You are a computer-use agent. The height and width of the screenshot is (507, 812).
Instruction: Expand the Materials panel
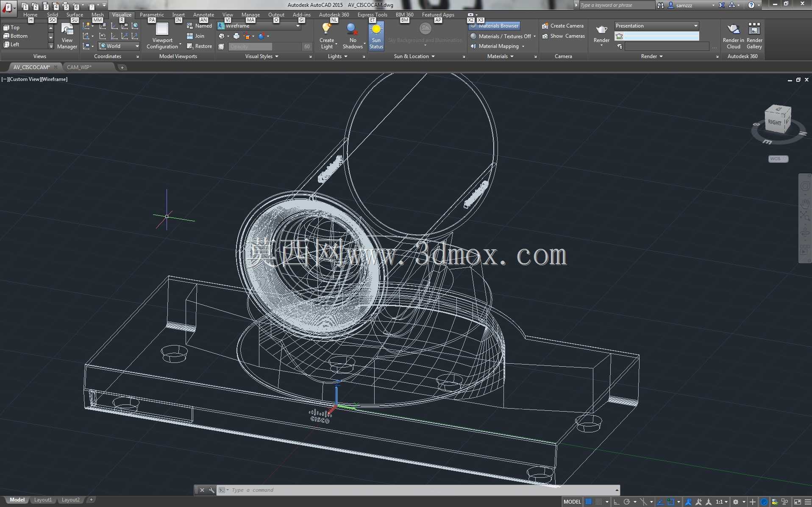pos(500,56)
